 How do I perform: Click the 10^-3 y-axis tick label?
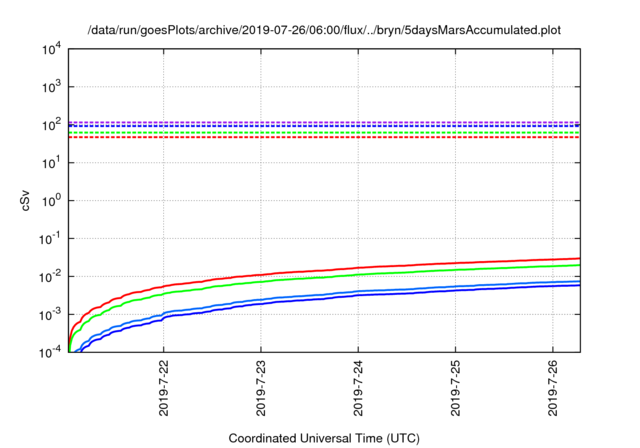(x=51, y=315)
